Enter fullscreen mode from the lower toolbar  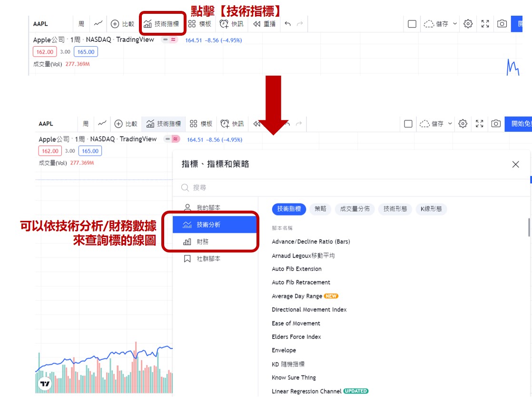479,124
